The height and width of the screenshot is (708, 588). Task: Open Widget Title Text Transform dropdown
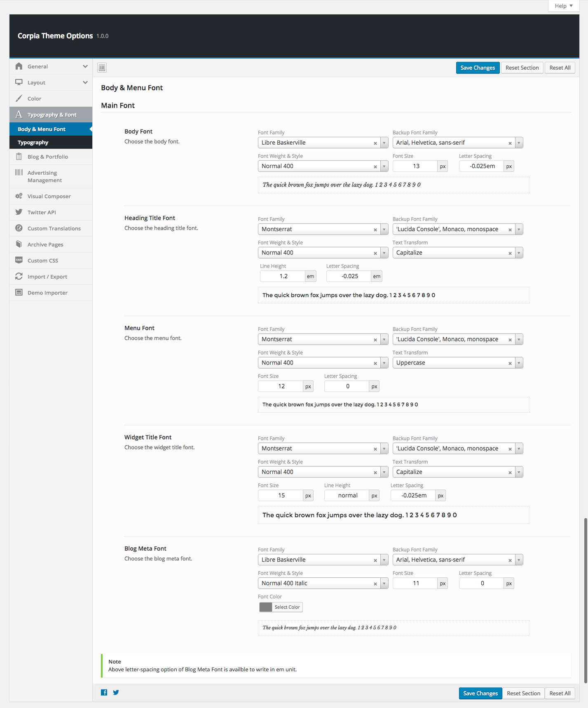point(519,472)
